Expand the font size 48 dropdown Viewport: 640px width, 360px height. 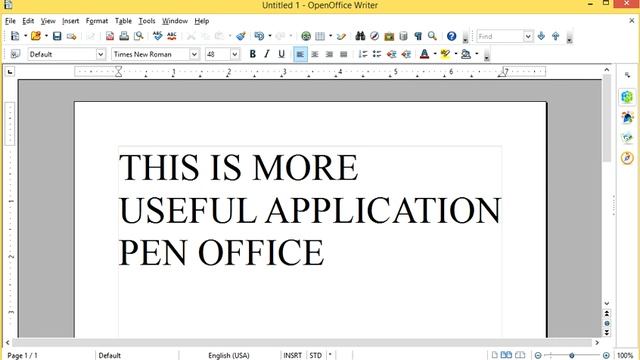click(235, 54)
